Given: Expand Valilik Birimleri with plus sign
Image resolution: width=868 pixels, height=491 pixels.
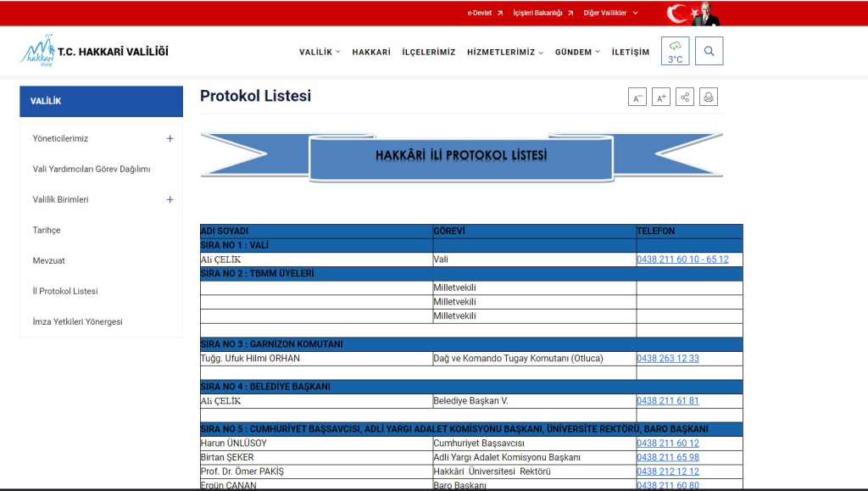Looking at the screenshot, I should click(170, 199).
